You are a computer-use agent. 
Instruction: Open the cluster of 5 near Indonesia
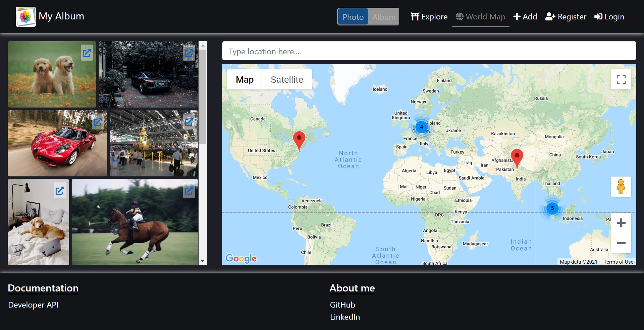click(552, 208)
